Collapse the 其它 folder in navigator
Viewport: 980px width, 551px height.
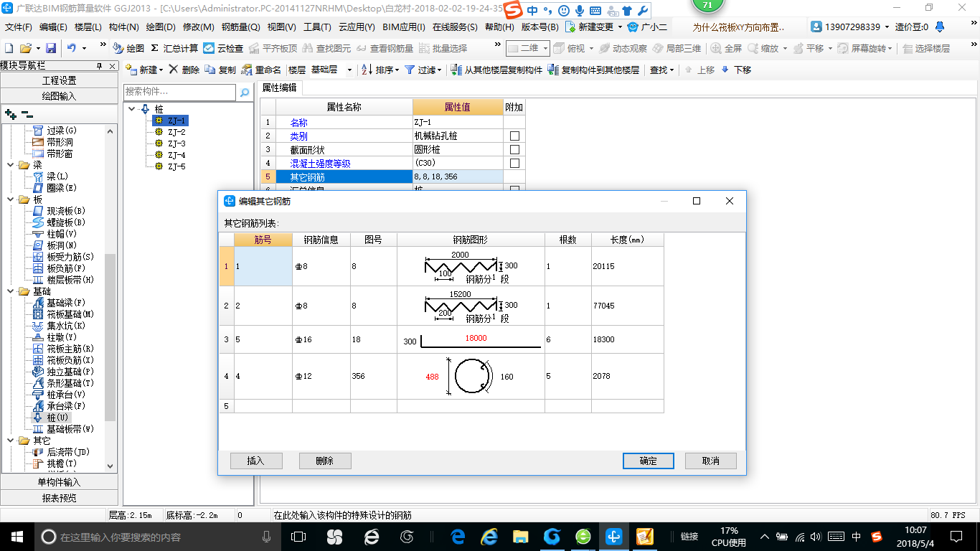click(11, 441)
